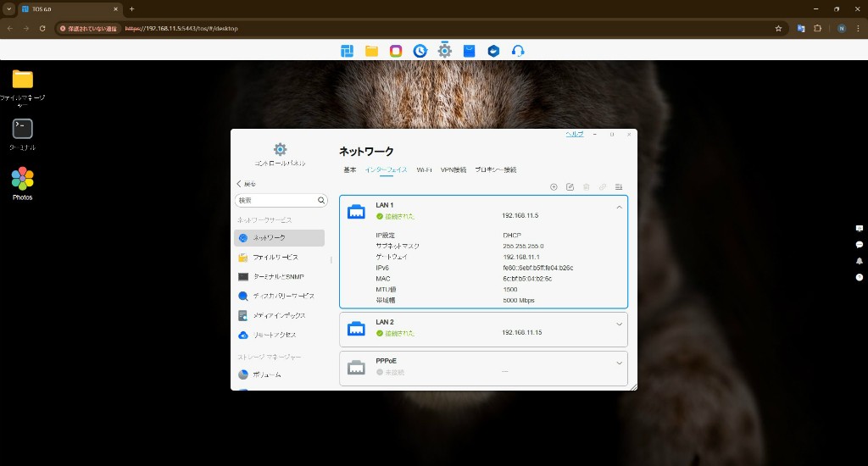The image size is (868, 466).
Task: Open File Manager from the dock
Action: click(x=371, y=51)
